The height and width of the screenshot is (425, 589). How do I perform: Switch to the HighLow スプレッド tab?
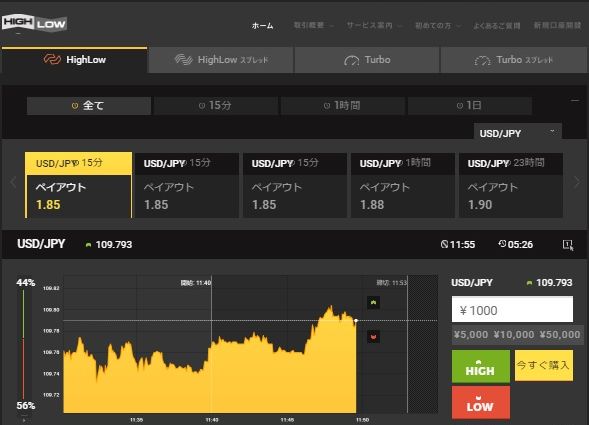(221, 60)
